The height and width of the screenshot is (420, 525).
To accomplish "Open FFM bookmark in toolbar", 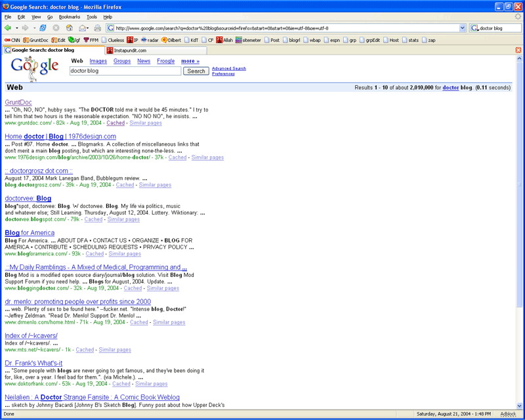I will (91, 40).
